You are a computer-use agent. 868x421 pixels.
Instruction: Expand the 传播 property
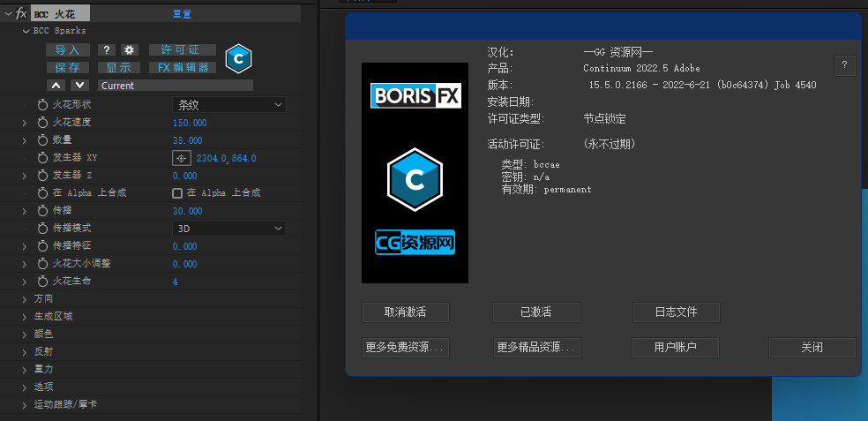25,211
